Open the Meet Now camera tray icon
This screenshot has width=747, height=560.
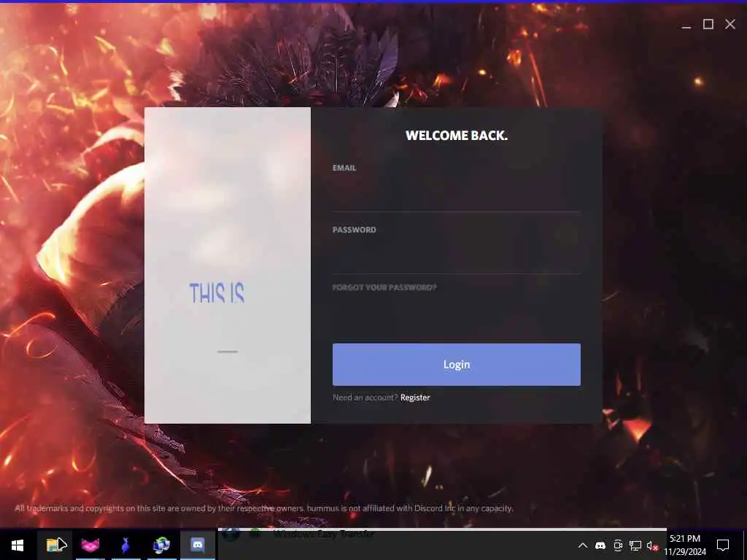(x=618, y=545)
